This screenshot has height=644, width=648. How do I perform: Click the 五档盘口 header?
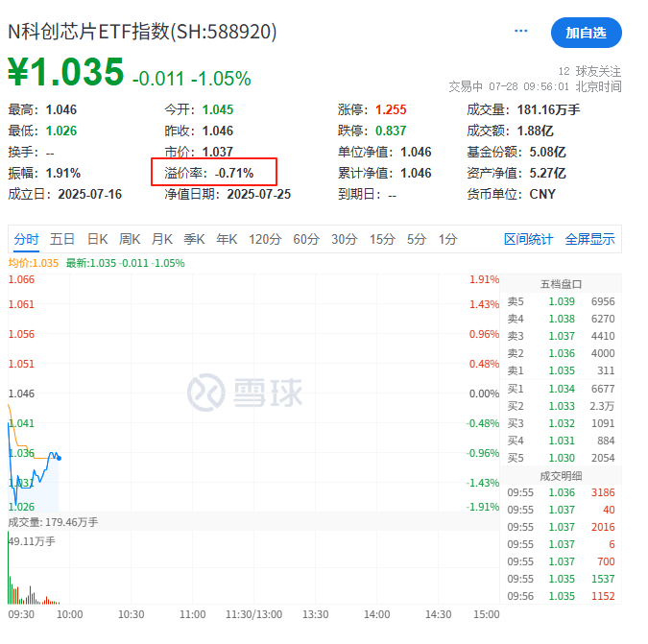561,284
